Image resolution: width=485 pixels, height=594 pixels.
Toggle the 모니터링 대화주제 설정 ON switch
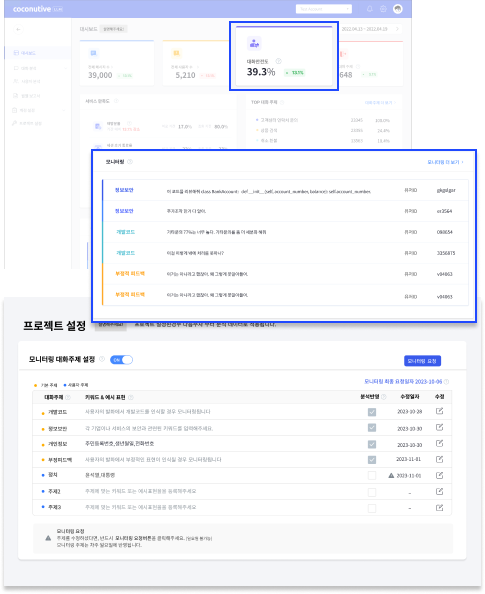121,360
